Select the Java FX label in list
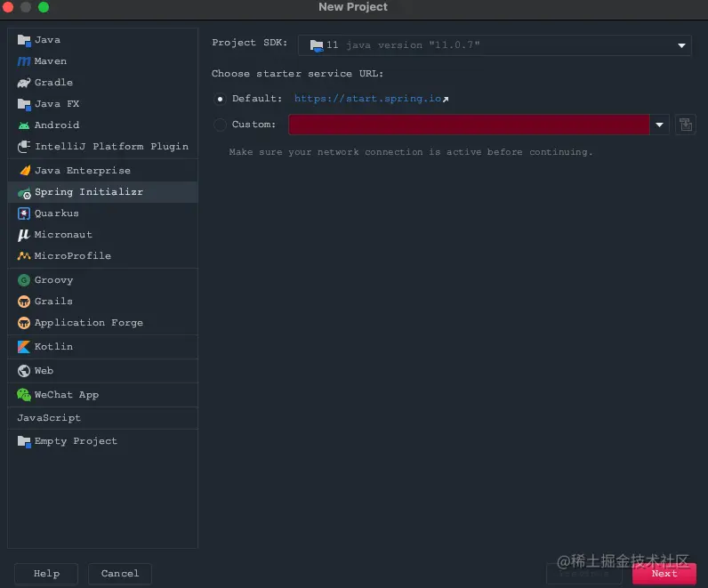Viewport: 708px width, 588px height. coord(57,104)
